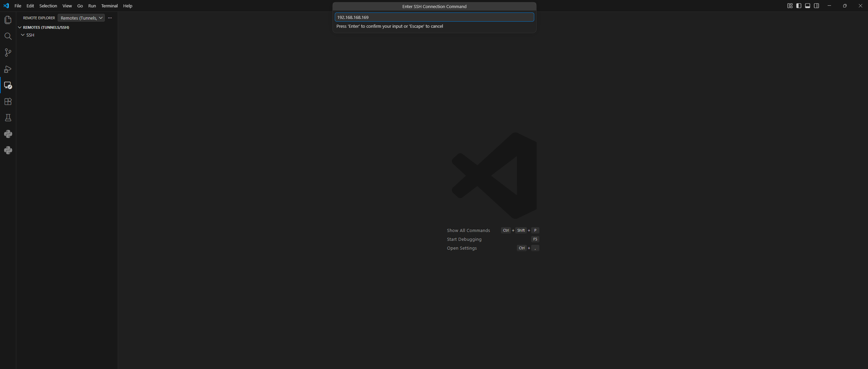Toggle Primary Side Bar visibility
Viewport: 868px width, 369px height.
(799, 6)
